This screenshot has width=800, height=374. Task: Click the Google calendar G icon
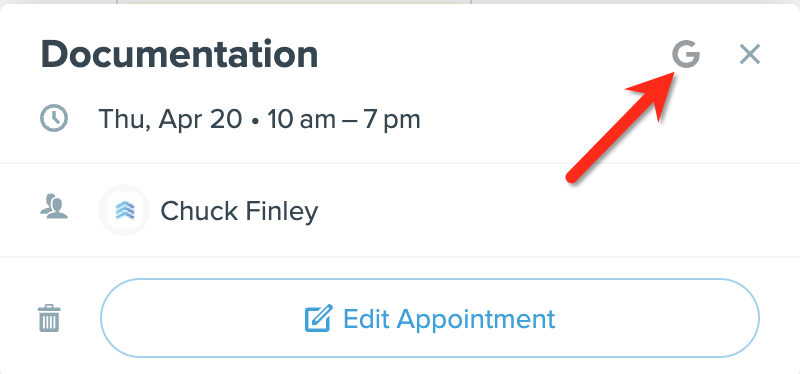click(686, 54)
